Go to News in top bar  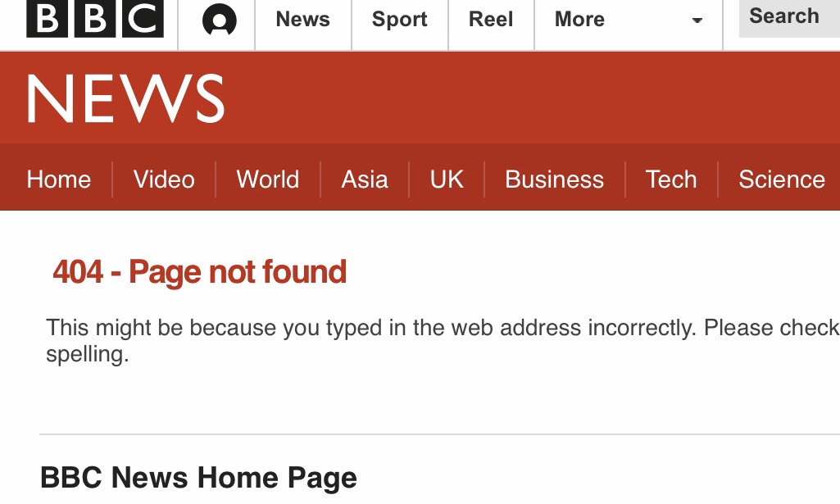pyautogui.click(x=302, y=20)
